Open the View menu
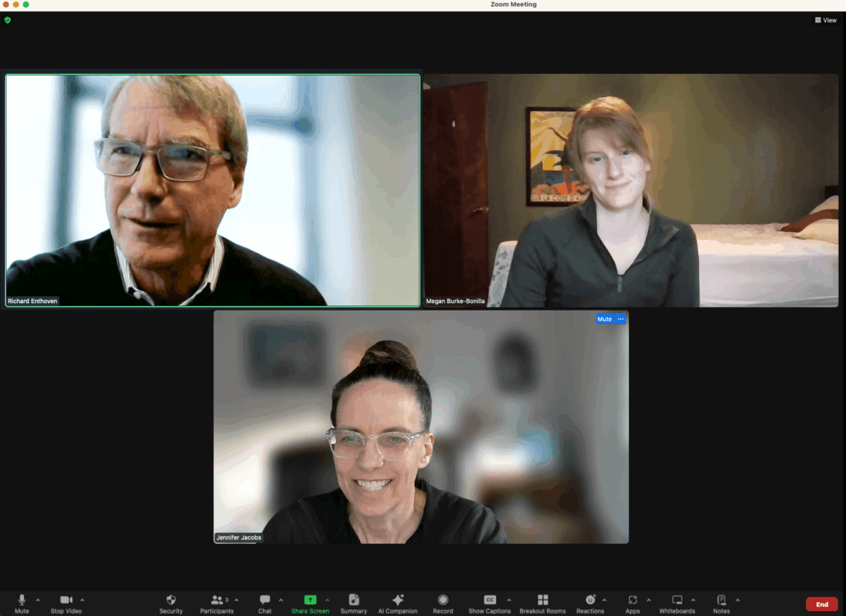Viewport: 846px width, 616px height. click(825, 20)
